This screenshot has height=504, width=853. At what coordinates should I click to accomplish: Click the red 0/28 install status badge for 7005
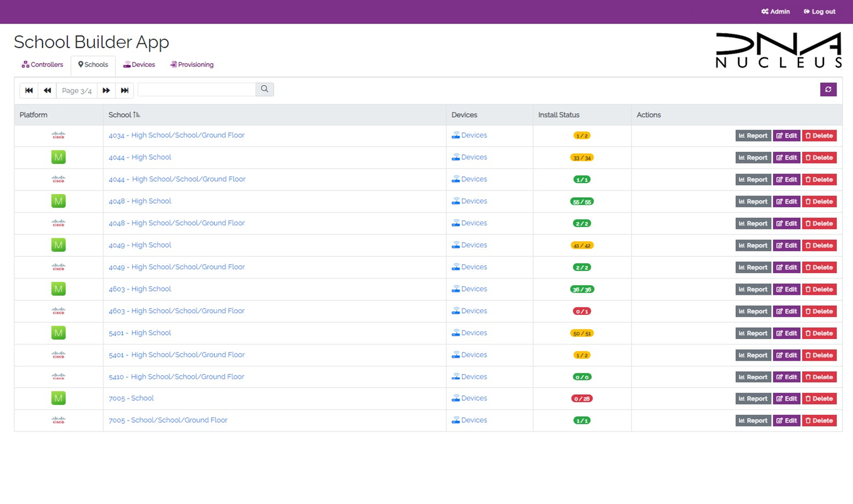(581, 398)
